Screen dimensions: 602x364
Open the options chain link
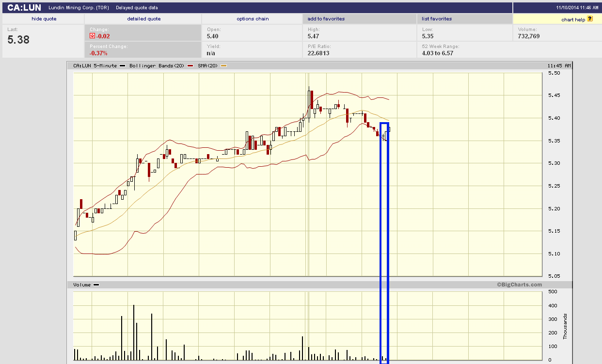pyautogui.click(x=253, y=19)
